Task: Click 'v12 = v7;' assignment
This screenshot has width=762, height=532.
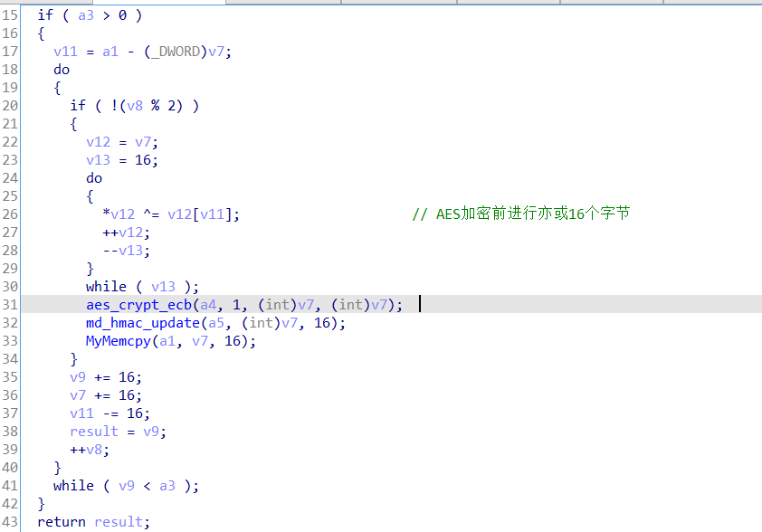Action: tap(122, 142)
